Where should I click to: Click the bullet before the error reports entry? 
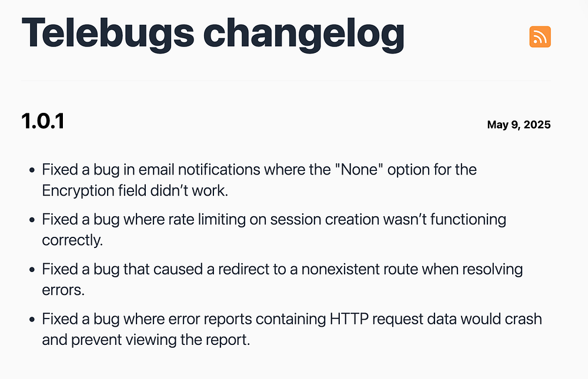[32, 320]
